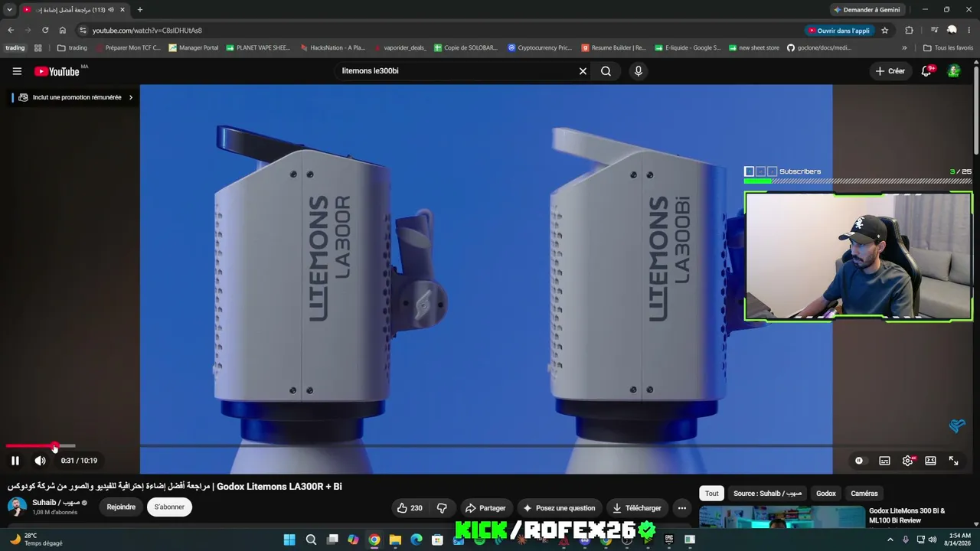The image size is (980, 551).
Task: Open the Windows Start menu
Action: (289, 540)
